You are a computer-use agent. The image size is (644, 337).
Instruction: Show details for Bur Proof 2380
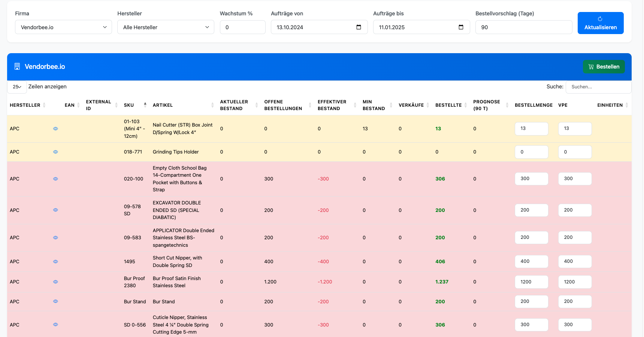(55, 282)
